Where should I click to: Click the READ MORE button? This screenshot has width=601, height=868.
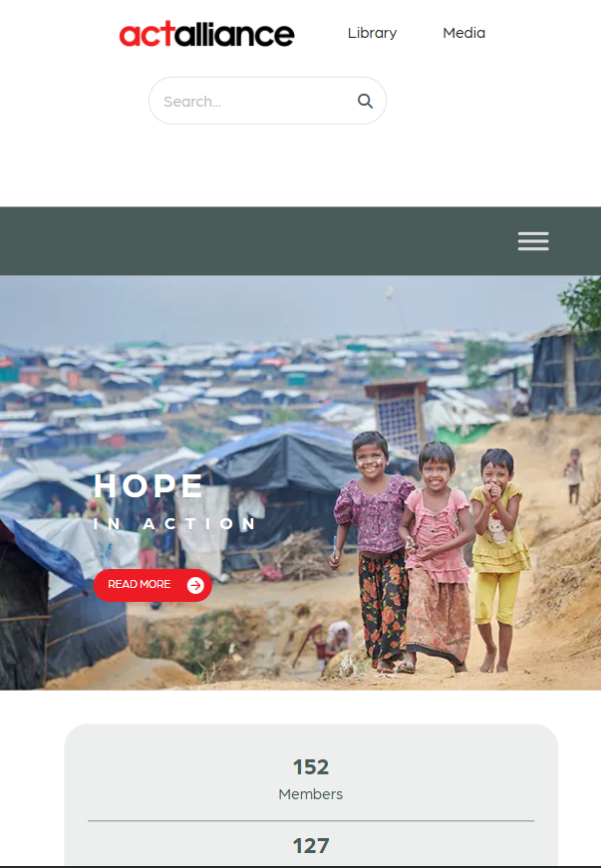152,585
